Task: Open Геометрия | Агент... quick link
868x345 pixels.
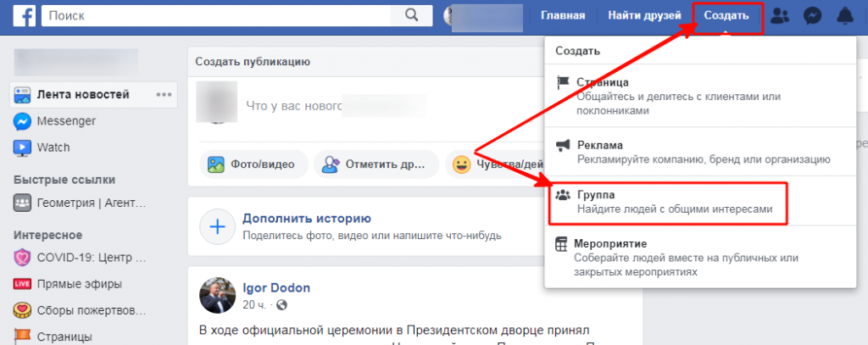Action: (x=91, y=203)
